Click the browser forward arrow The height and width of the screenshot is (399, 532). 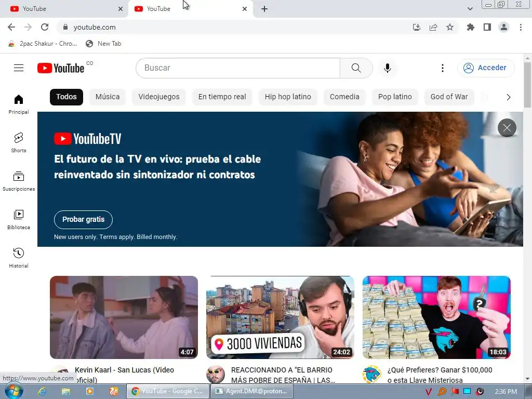tap(28, 27)
